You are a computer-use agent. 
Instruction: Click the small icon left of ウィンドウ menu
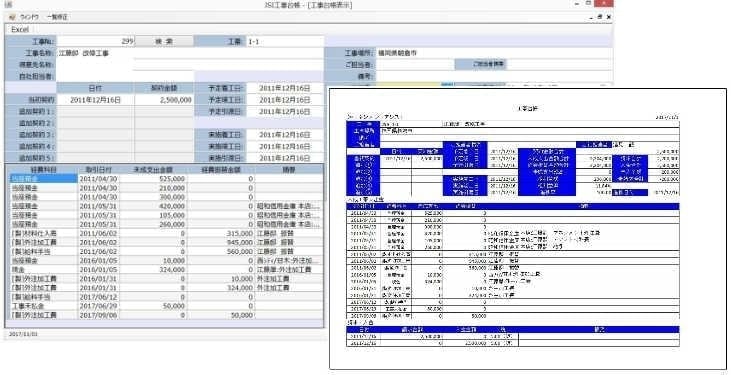click(13, 17)
